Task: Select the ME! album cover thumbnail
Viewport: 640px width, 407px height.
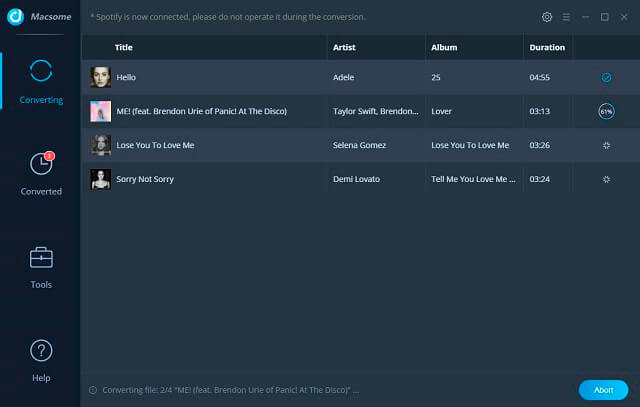Action: [x=100, y=111]
